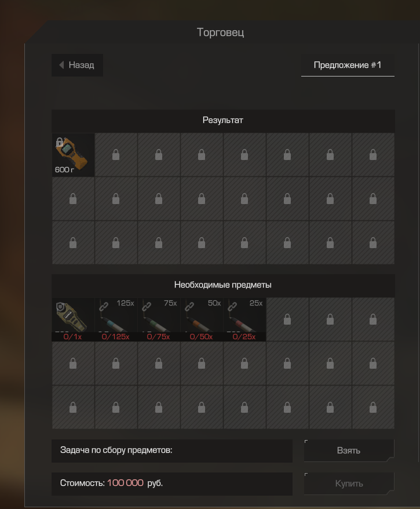Click the Взять button
Viewport: 420px width, 509px height.
point(349,450)
